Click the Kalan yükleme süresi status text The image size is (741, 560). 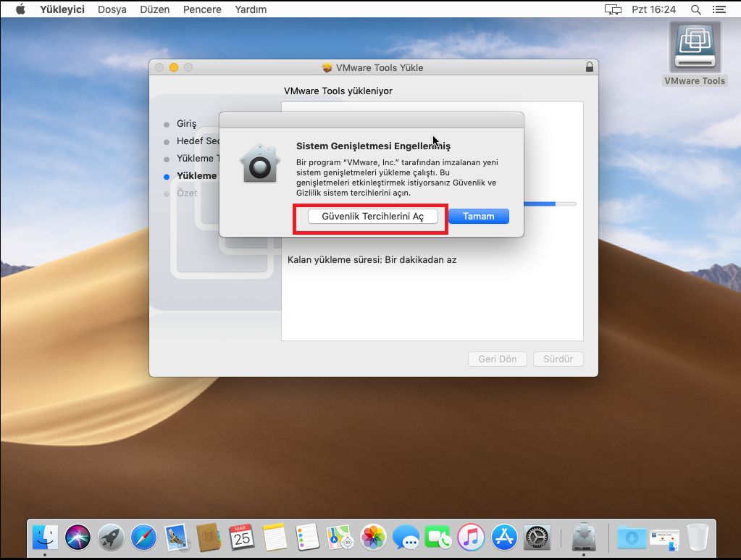coord(372,260)
